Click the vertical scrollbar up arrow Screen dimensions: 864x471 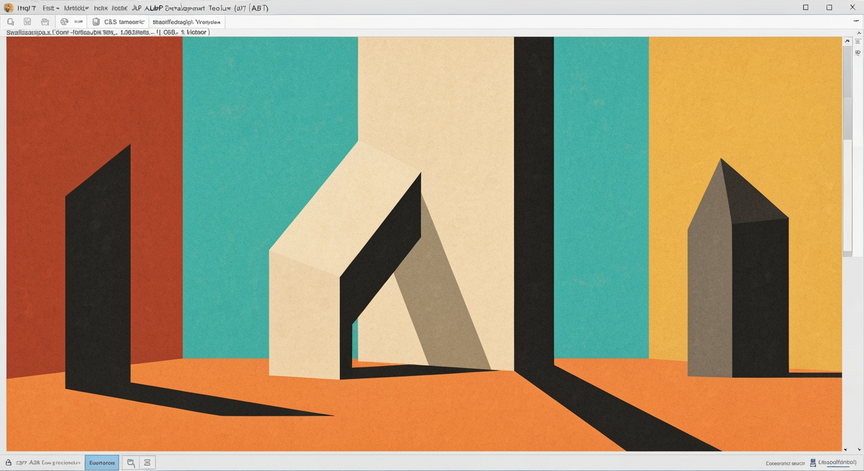click(x=847, y=41)
